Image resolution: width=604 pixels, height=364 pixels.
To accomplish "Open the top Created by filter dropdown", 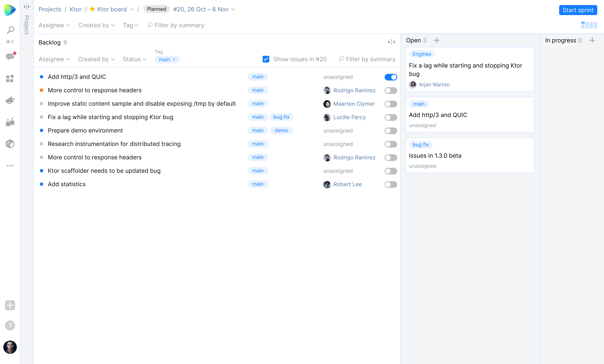I will click(x=96, y=25).
